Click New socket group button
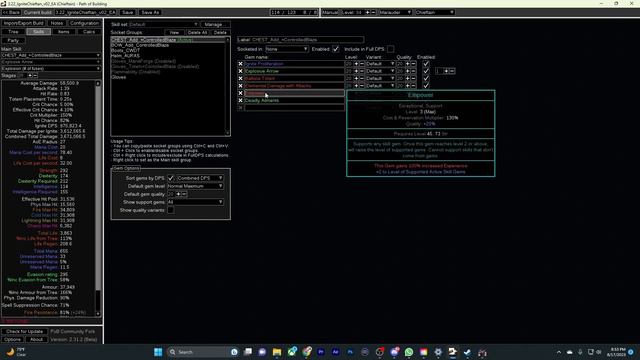This screenshot has height=360, width=640. 174,32
